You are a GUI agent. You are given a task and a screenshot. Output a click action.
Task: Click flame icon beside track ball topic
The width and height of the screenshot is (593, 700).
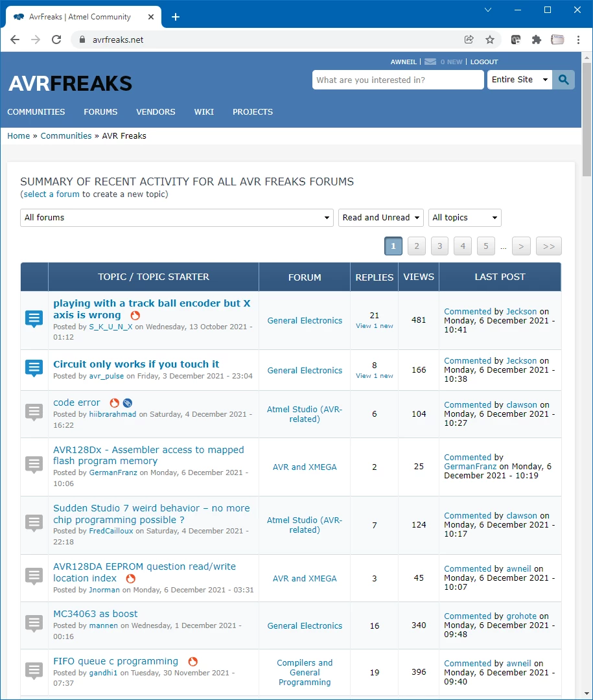click(135, 315)
